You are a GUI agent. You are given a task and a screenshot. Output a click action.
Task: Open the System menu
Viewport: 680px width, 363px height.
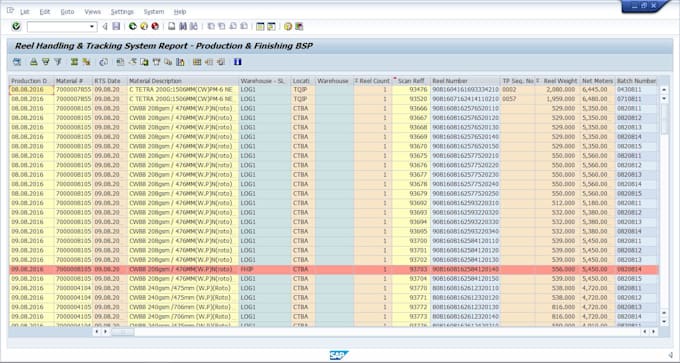coord(154,12)
